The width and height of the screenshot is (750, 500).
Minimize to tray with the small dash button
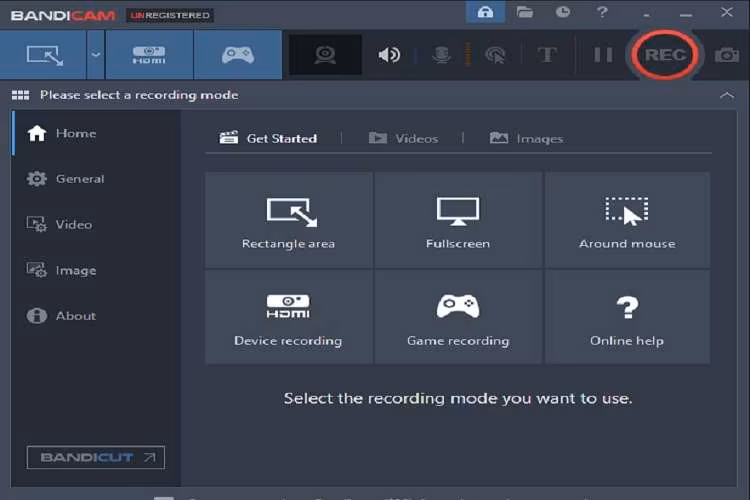point(647,15)
